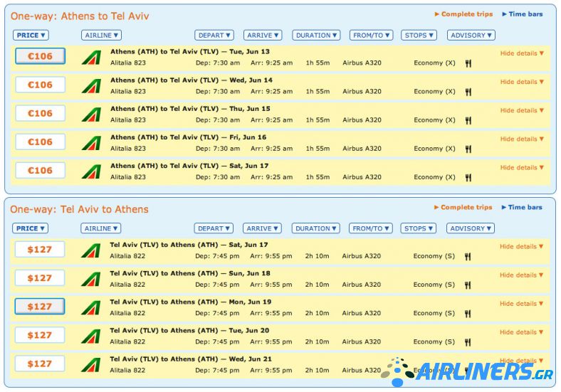The width and height of the screenshot is (561, 392).
Task: Select $127 fare for Mon, Jun 19
Action: [x=40, y=307]
